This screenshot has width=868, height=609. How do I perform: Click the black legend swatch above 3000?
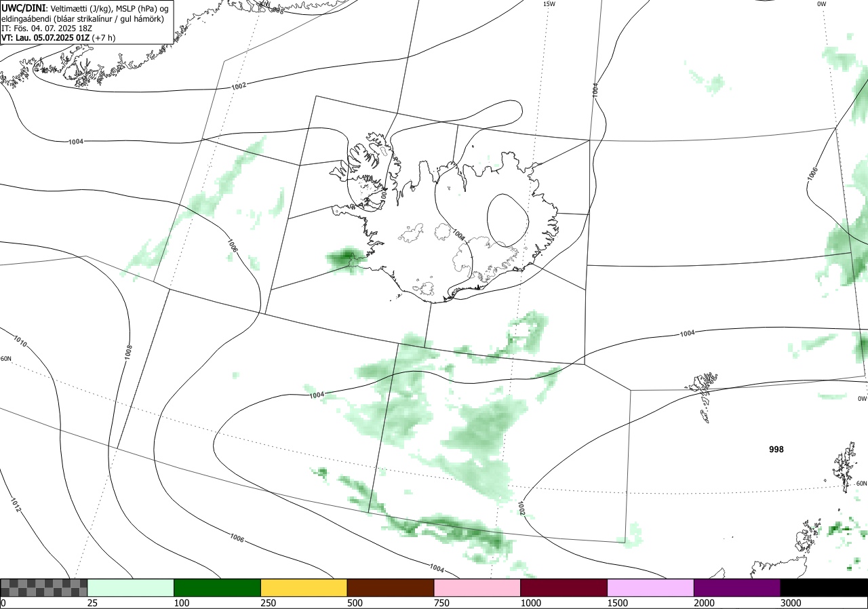pyautogui.click(x=824, y=587)
